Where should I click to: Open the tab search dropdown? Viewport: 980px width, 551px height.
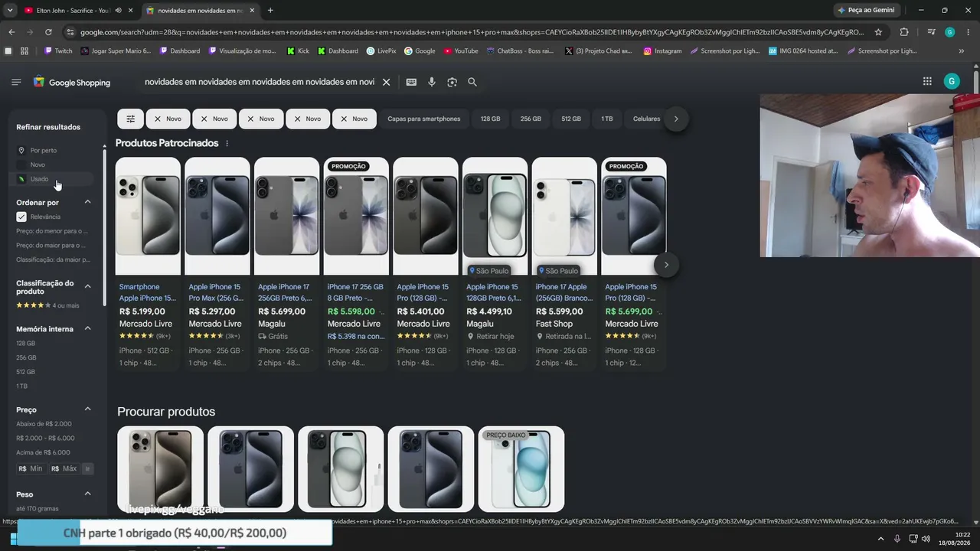click(10, 11)
